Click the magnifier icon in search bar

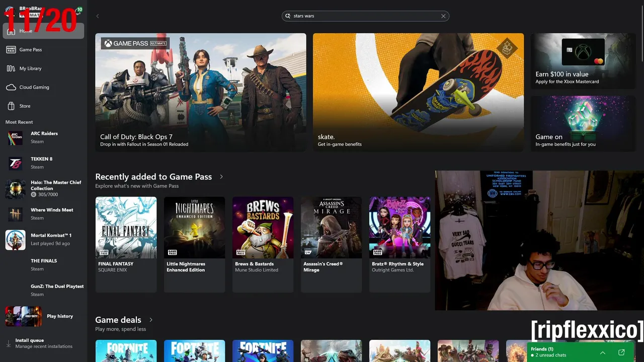(288, 16)
